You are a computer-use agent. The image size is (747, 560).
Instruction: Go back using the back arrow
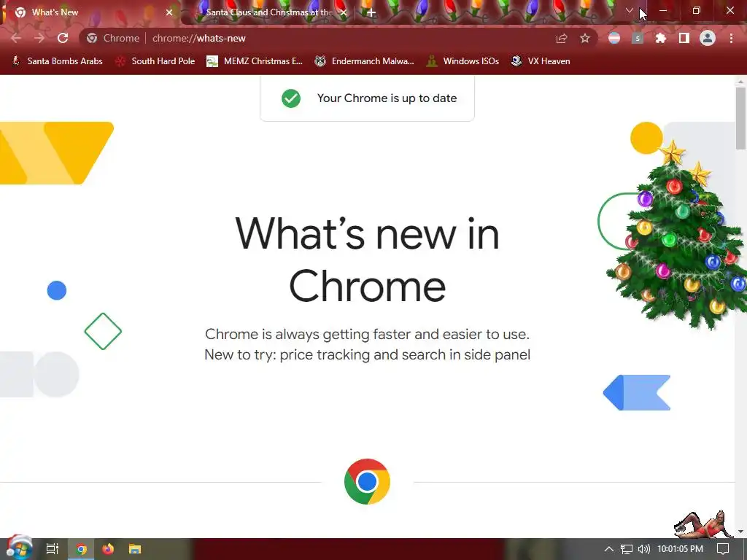[16, 38]
